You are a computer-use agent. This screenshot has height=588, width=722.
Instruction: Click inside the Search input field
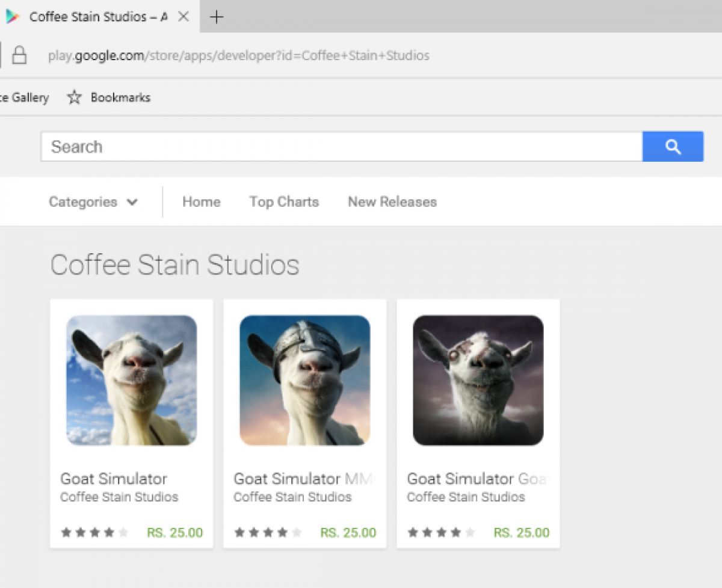point(341,147)
